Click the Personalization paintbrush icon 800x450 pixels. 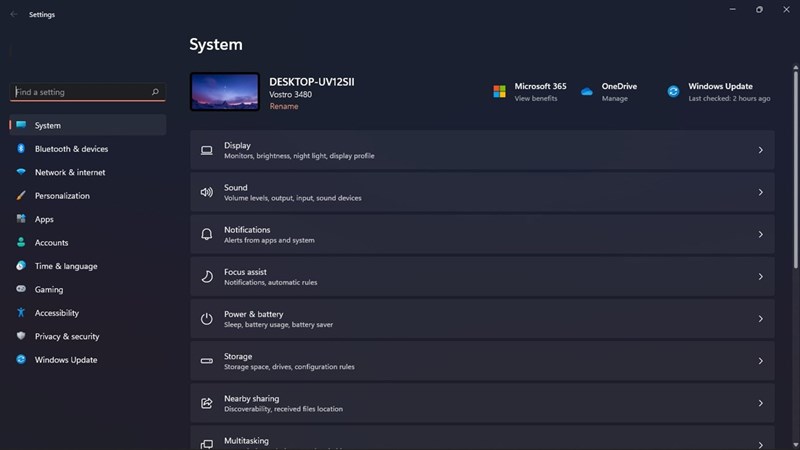(x=20, y=196)
